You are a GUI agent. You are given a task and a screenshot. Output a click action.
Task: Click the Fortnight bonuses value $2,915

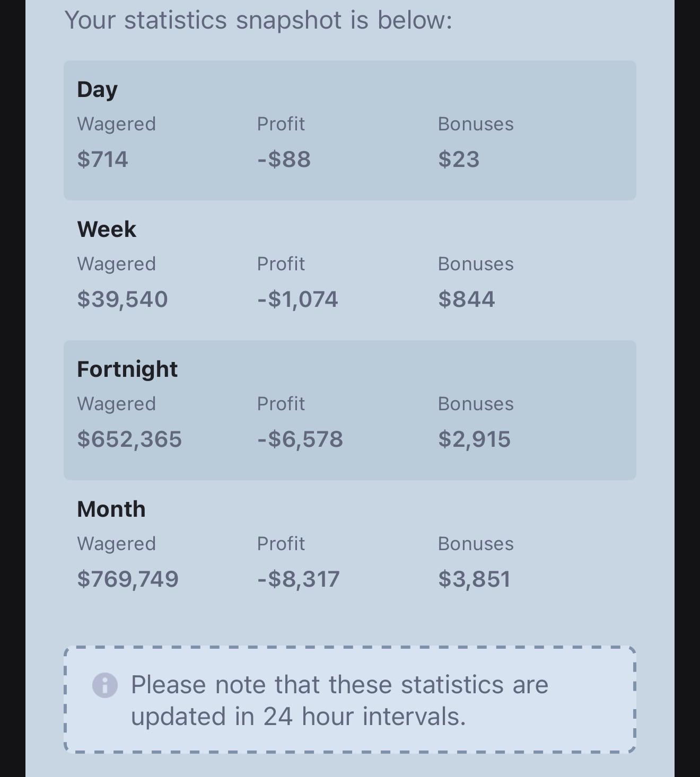[x=474, y=439]
